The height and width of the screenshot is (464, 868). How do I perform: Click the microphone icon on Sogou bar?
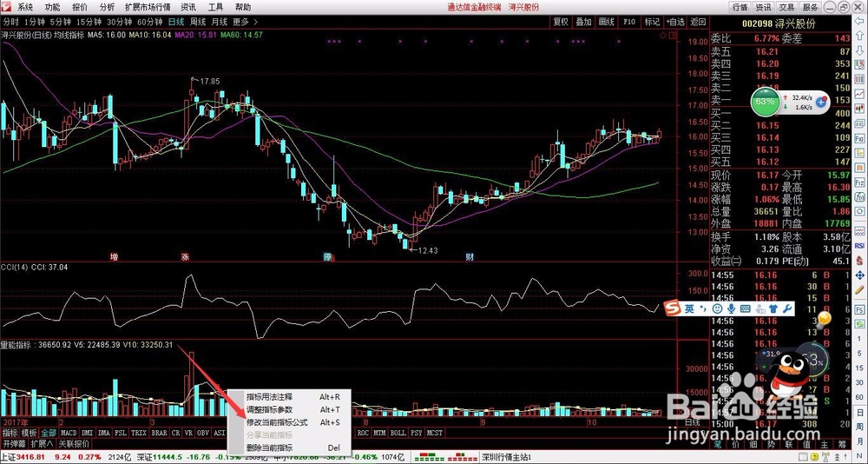731,308
